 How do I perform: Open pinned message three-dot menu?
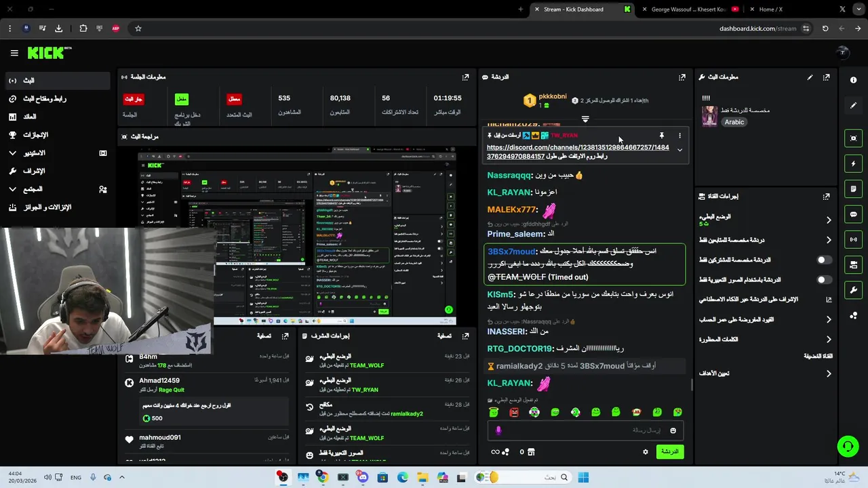679,136
